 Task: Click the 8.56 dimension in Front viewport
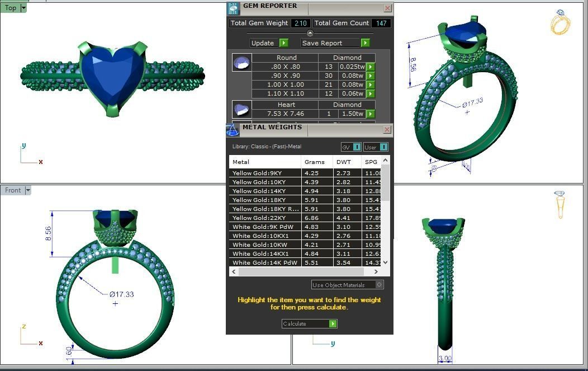(x=48, y=233)
